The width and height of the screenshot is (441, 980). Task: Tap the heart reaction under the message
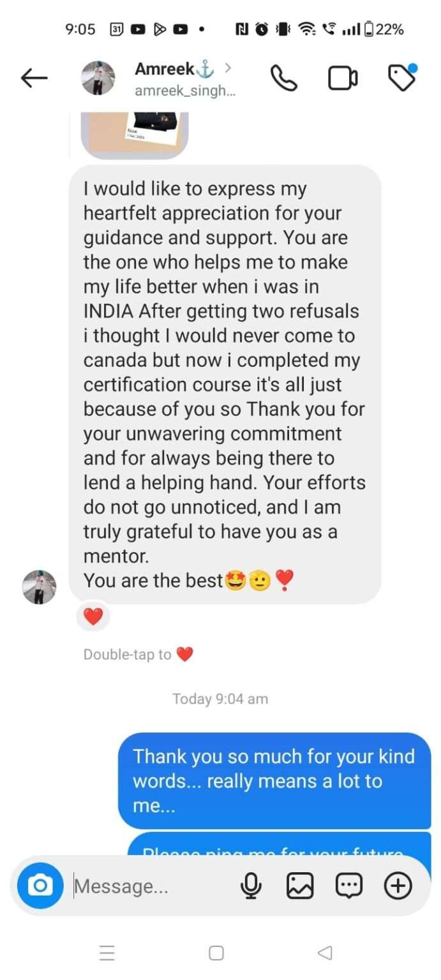click(93, 617)
